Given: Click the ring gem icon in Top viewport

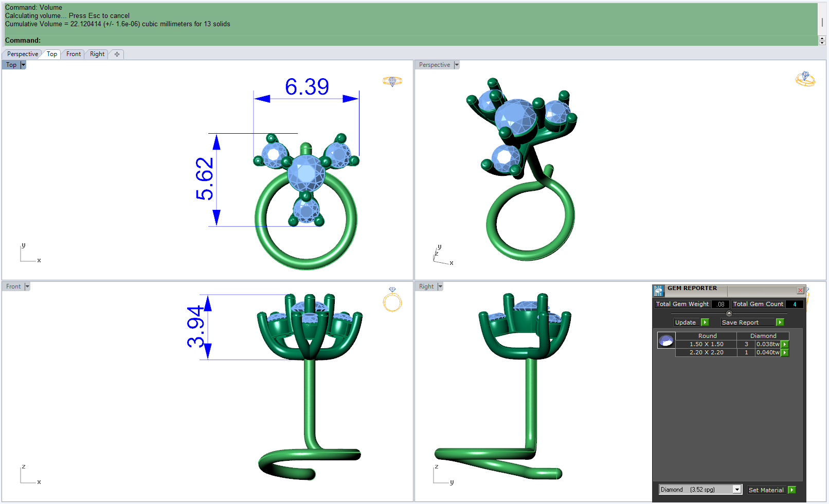Looking at the screenshot, I should tap(392, 81).
